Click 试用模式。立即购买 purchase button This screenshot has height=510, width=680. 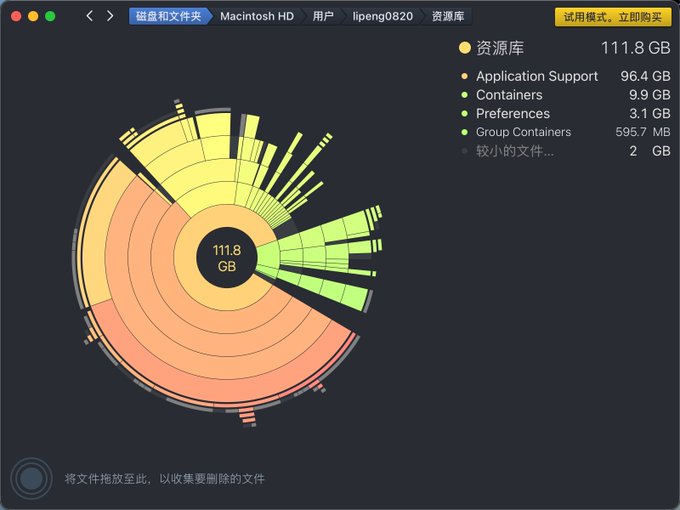pyautogui.click(x=613, y=16)
